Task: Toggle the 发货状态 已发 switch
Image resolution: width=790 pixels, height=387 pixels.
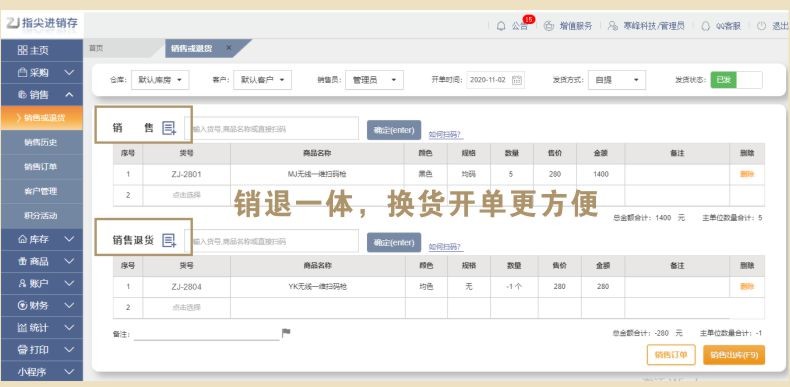Action: click(x=736, y=80)
